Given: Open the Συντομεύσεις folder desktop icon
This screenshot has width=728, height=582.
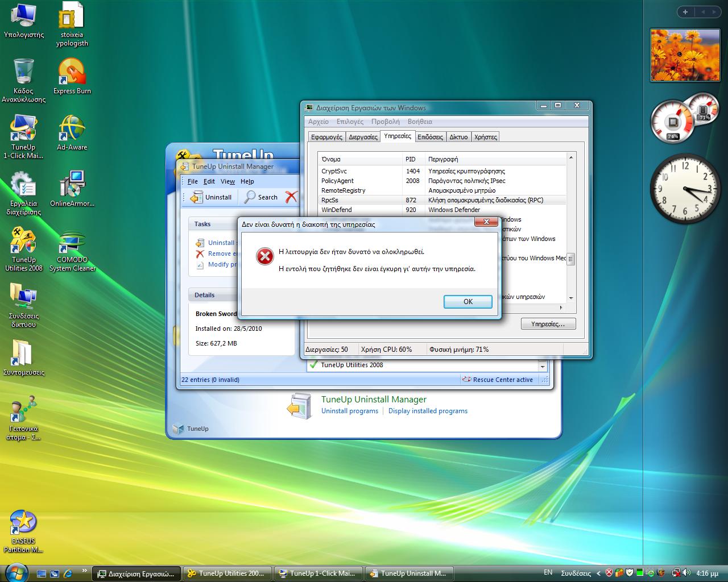Looking at the screenshot, I should pyautogui.click(x=23, y=357).
